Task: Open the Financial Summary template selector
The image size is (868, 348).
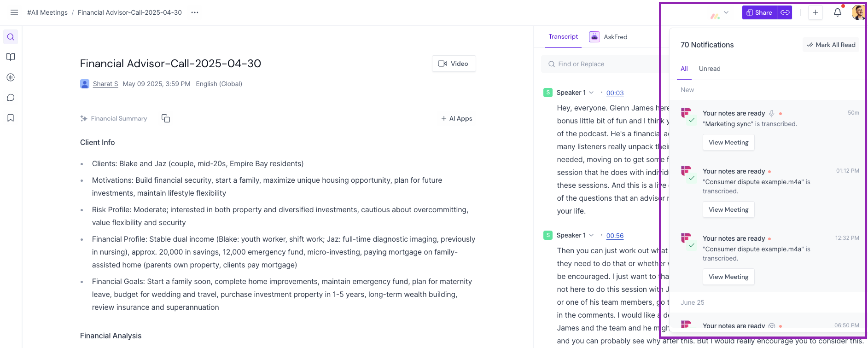Action: (114, 118)
